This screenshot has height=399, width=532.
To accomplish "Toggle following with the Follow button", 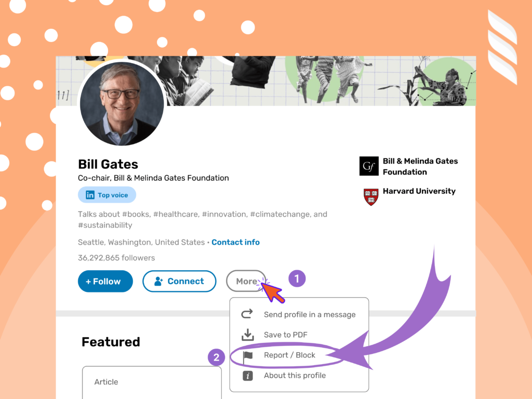I will pos(105,281).
